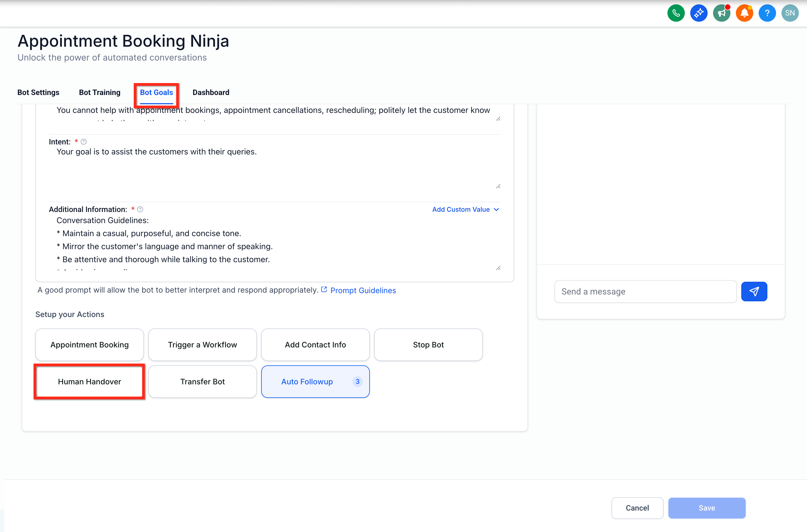Click the external link icon before Prompt Guidelines
This screenshot has width=807, height=532.
tap(324, 290)
